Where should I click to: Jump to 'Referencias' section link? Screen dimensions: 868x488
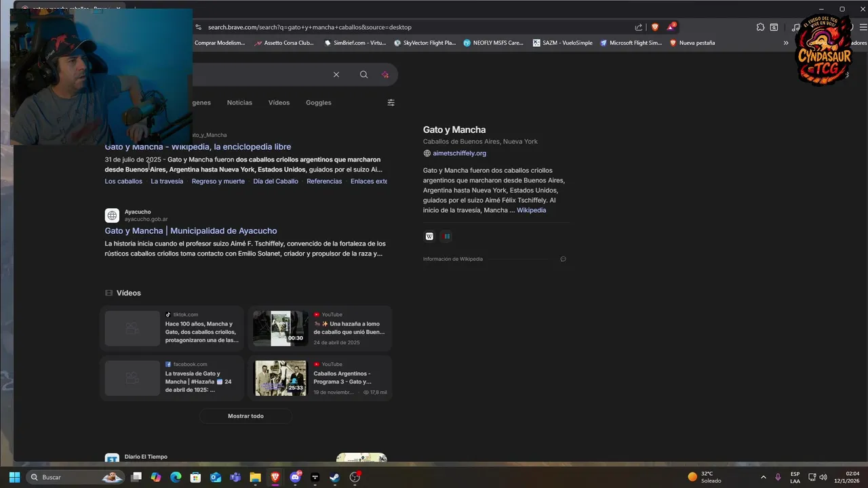point(324,181)
